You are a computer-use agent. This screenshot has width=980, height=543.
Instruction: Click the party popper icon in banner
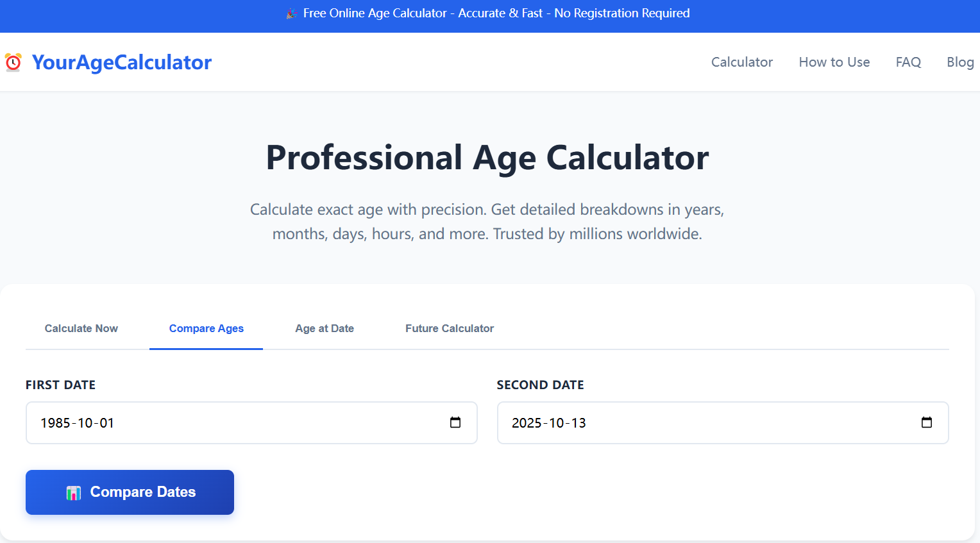coord(292,13)
